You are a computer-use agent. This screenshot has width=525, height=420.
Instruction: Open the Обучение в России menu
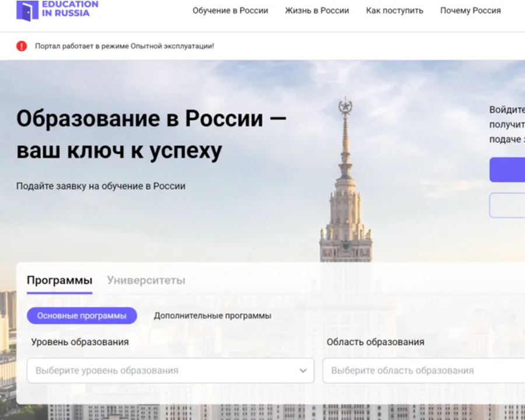coord(230,10)
